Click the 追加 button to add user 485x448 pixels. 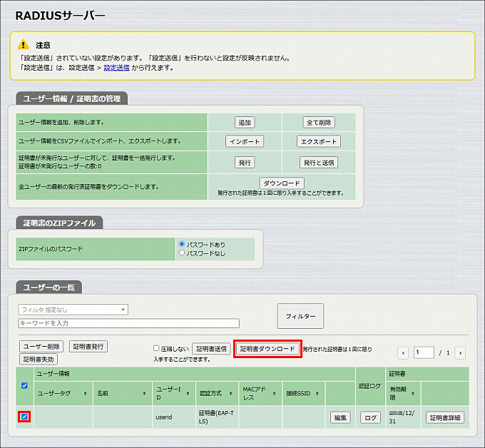pos(245,123)
